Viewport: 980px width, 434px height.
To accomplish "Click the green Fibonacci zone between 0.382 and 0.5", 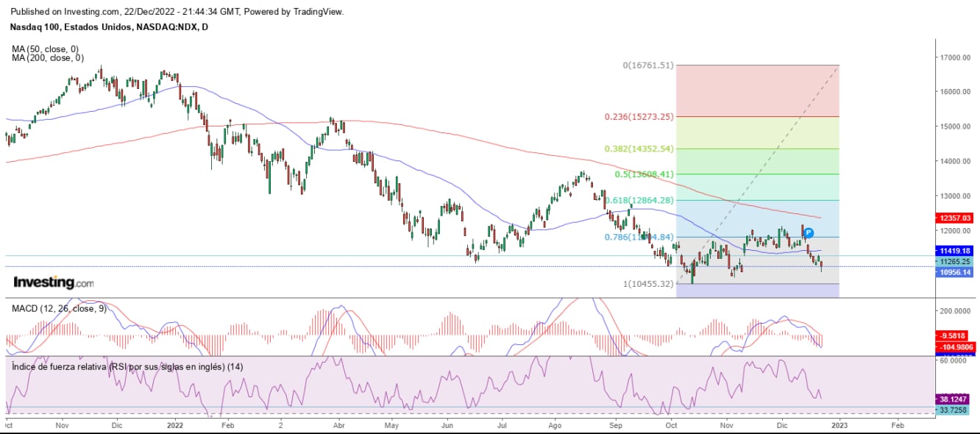I will coord(758,161).
